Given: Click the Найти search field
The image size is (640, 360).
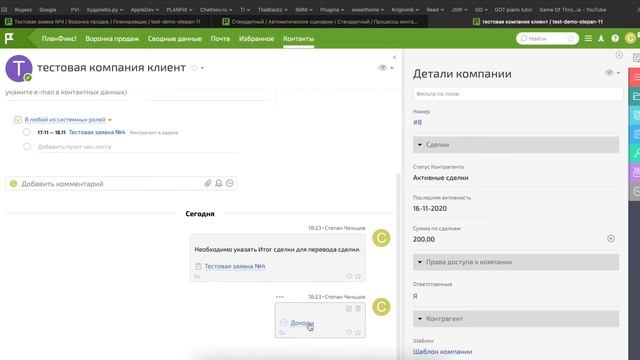Looking at the screenshot, I should 547,38.
